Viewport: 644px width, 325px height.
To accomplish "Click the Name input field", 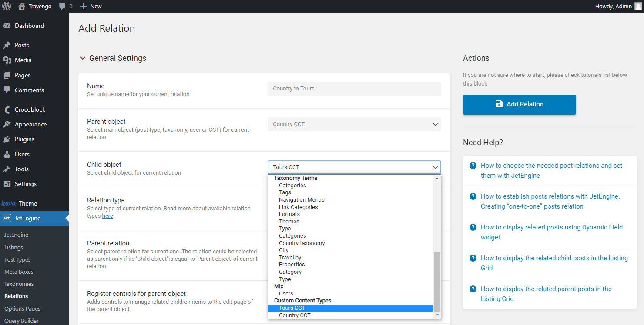I will pyautogui.click(x=354, y=89).
